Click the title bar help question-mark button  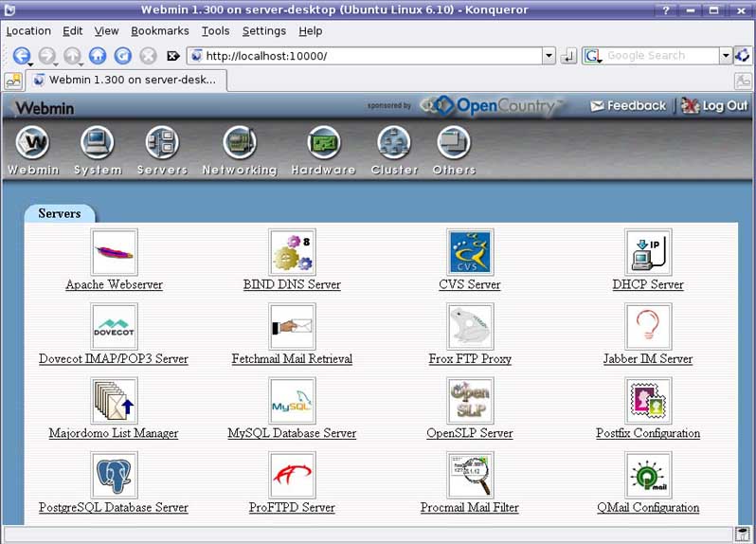[666, 10]
